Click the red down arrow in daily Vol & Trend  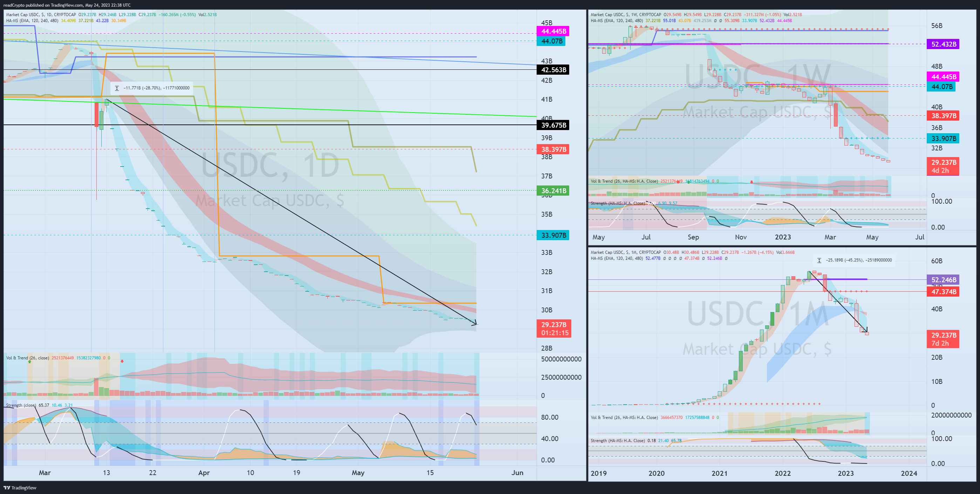pyautogui.click(x=122, y=361)
